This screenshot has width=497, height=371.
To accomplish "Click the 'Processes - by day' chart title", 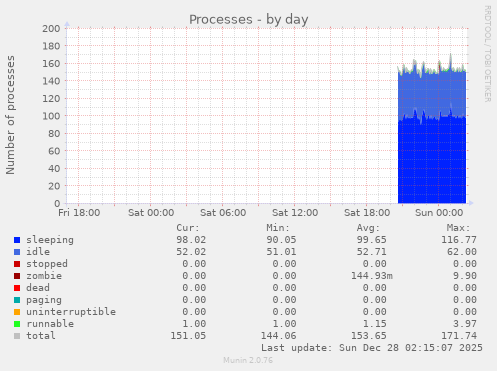I will 249,19.
